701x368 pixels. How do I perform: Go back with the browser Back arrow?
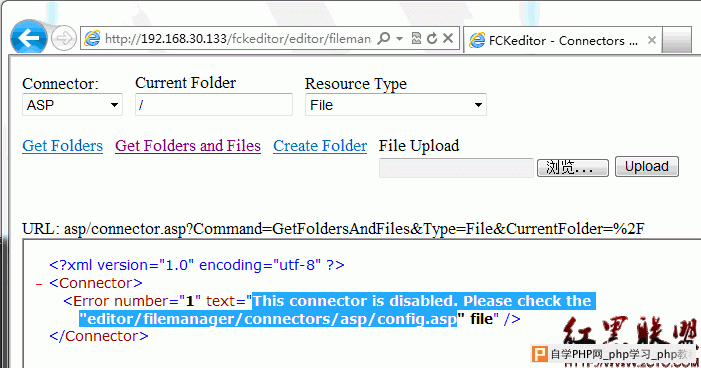[29, 39]
